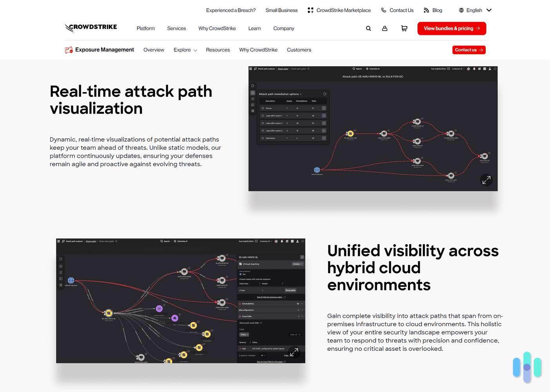The height and width of the screenshot is (392, 550).
Task: Click the CrowdStrike Marketplace dots icon
Action: pyautogui.click(x=310, y=10)
